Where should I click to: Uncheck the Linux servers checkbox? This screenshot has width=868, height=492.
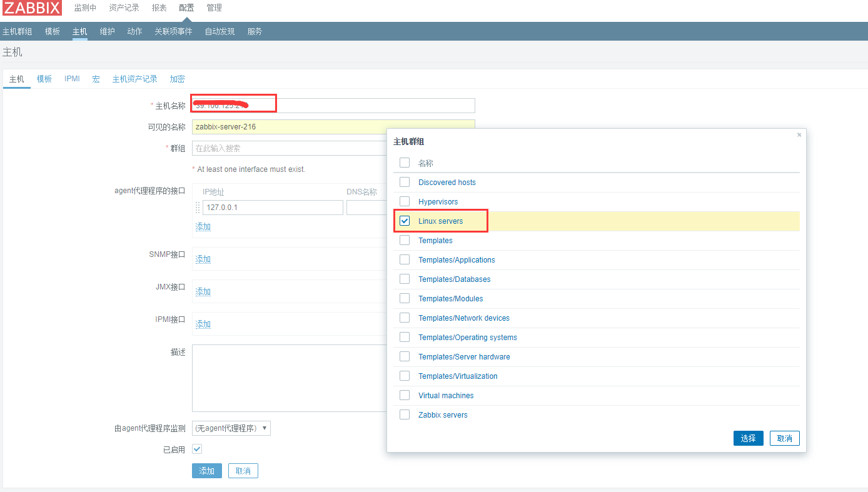coord(405,221)
